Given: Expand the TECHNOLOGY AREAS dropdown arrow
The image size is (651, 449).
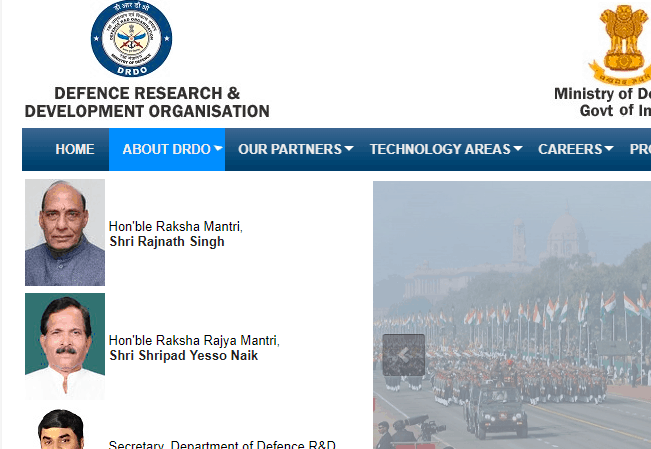Looking at the screenshot, I should pyautogui.click(x=518, y=150).
